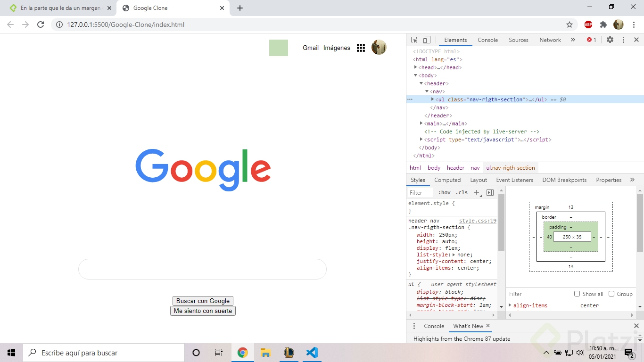Image resolution: width=644 pixels, height=362 pixels.
Task: Close the Google Clone tab
Action: (x=222, y=8)
